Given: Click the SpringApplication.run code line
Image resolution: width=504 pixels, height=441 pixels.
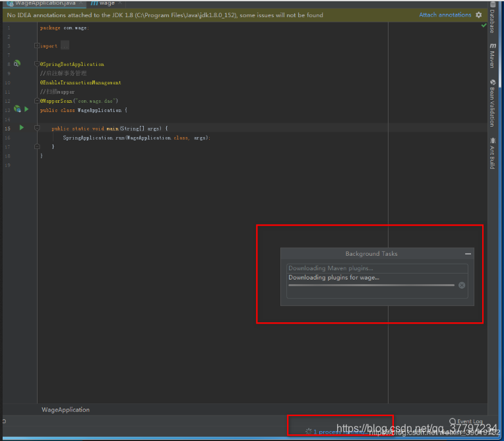Looking at the screenshot, I should (x=137, y=138).
